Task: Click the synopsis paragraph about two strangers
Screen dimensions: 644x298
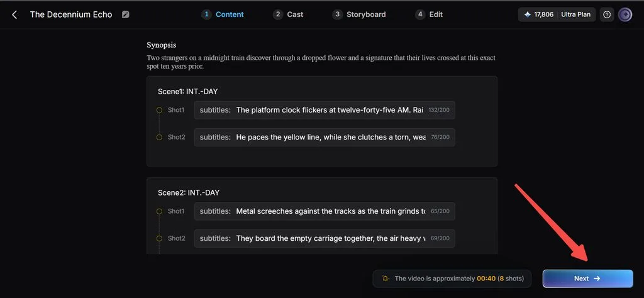Action: [x=321, y=62]
